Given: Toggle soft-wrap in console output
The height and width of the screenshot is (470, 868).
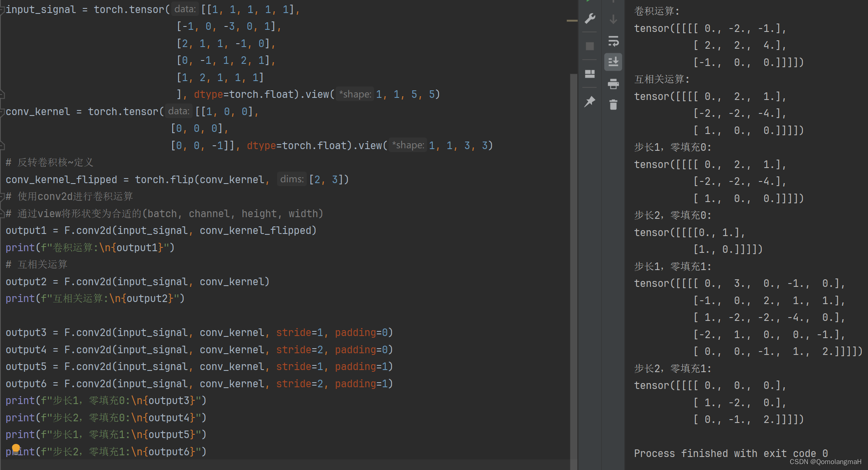Looking at the screenshot, I should pos(613,41).
